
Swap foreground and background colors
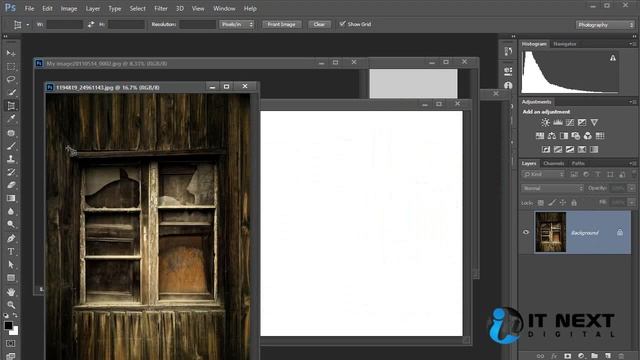pyautogui.click(x=15, y=316)
